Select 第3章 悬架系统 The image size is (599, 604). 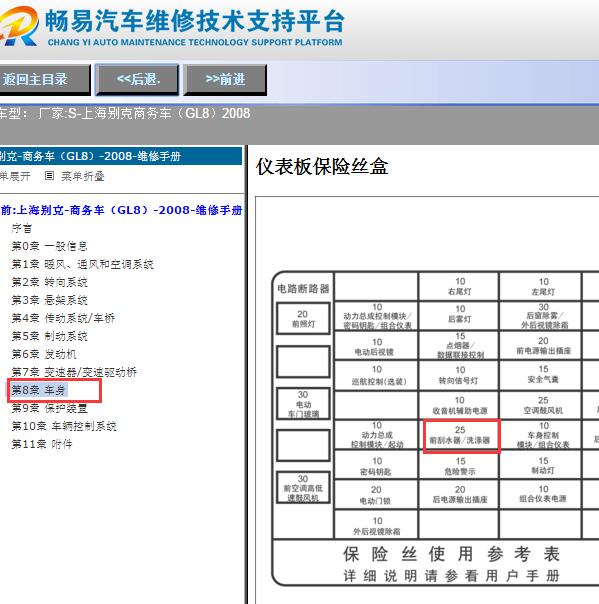click(49, 300)
